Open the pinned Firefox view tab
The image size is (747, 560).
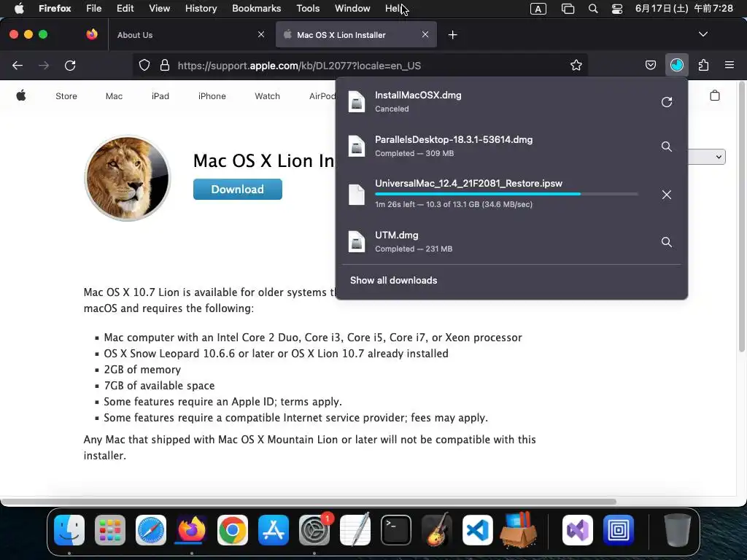point(91,34)
